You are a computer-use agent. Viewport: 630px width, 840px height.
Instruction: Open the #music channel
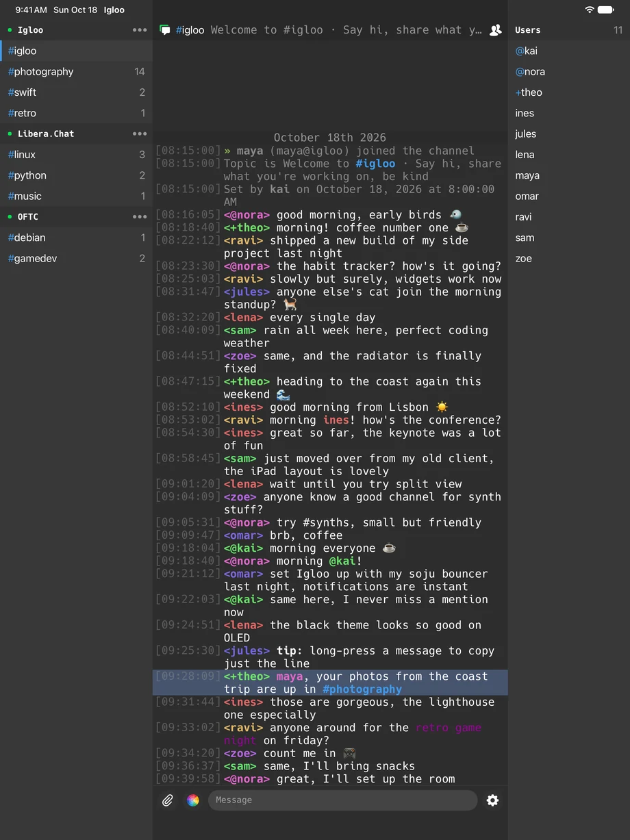coord(76,196)
